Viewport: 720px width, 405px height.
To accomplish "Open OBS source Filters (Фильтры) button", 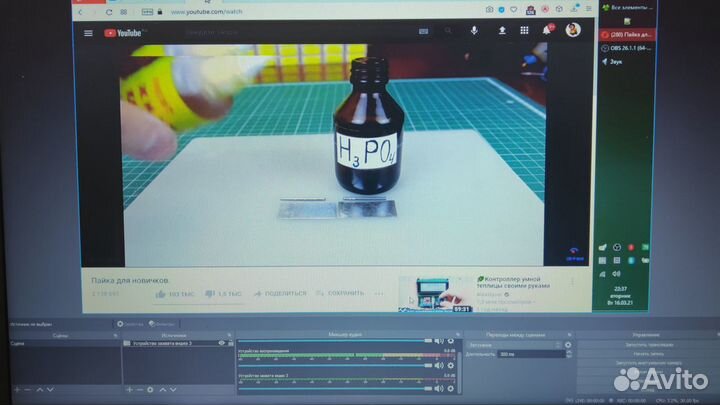I will tap(162, 324).
